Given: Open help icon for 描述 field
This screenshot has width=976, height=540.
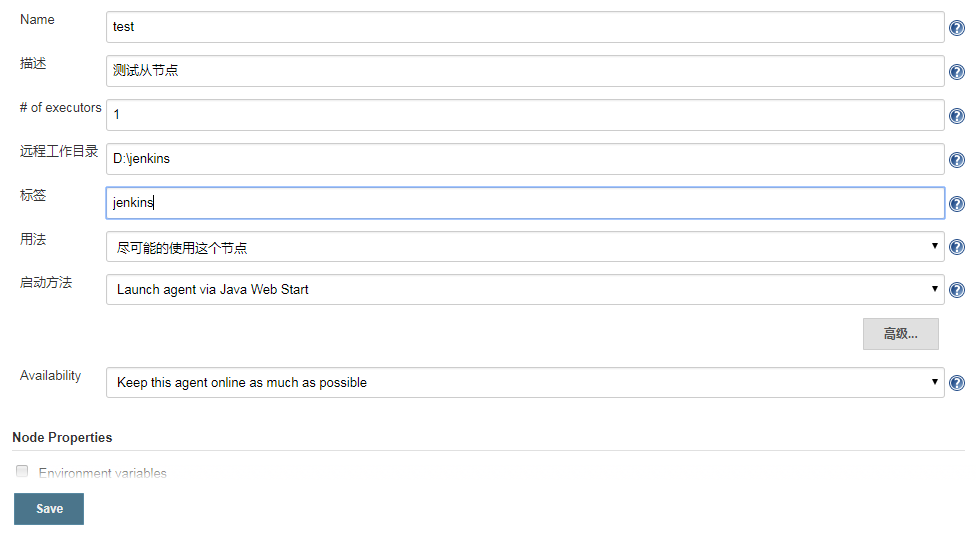Looking at the screenshot, I should [x=957, y=72].
